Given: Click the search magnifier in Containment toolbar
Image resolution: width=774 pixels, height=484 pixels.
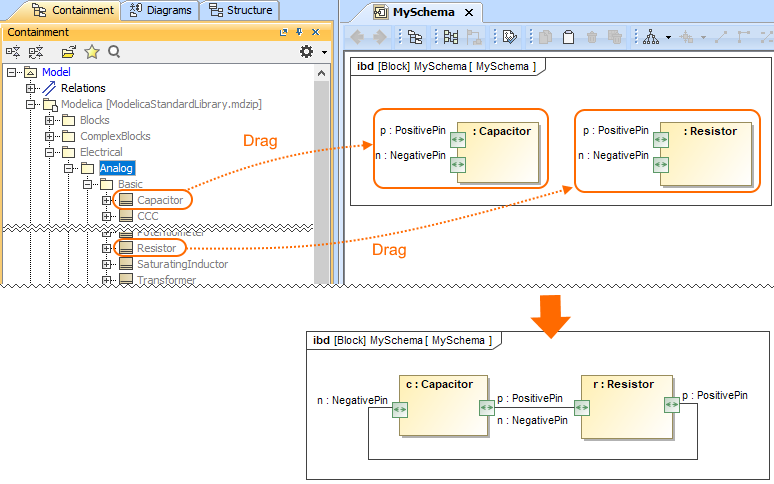Looking at the screenshot, I should click(x=114, y=52).
